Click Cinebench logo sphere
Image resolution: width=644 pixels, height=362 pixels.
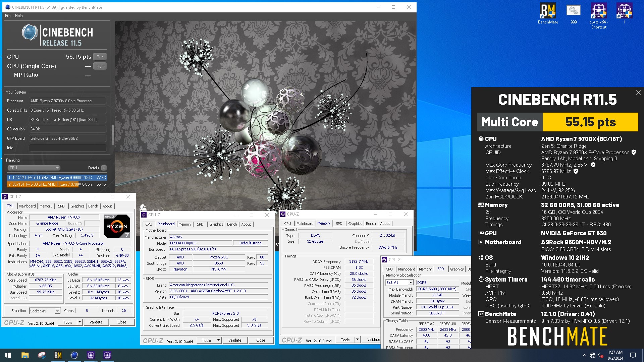pyautogui.click(x=30, y=33)
